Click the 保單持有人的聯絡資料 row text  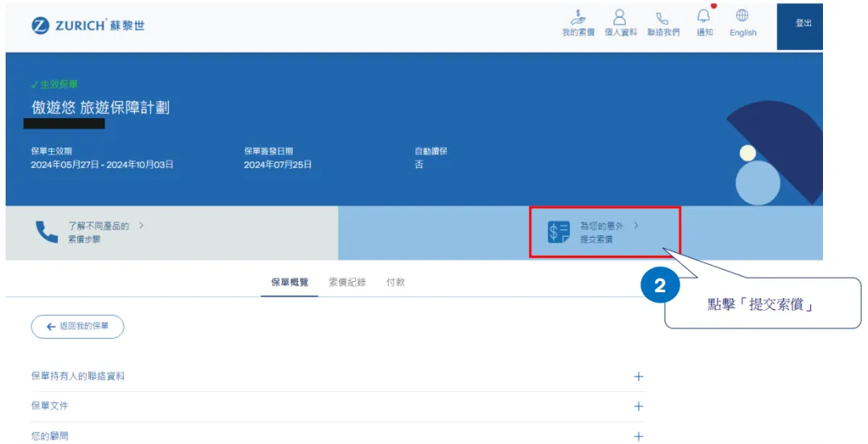(78, 376)
